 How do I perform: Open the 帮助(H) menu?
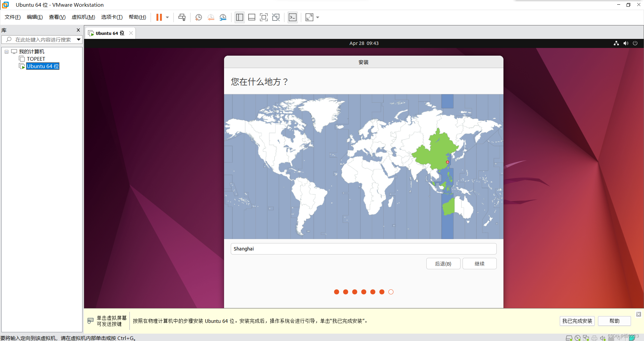pos(138,17)
